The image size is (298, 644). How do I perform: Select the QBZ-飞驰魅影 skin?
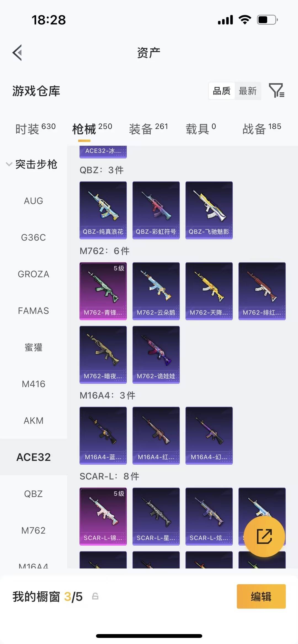click(209, 210)
